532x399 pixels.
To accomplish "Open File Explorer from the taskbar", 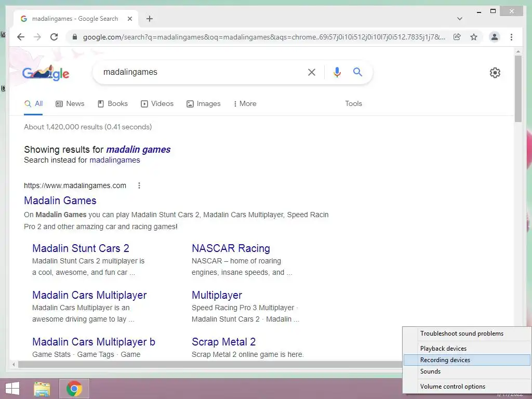I will click(x=42, y=389).
